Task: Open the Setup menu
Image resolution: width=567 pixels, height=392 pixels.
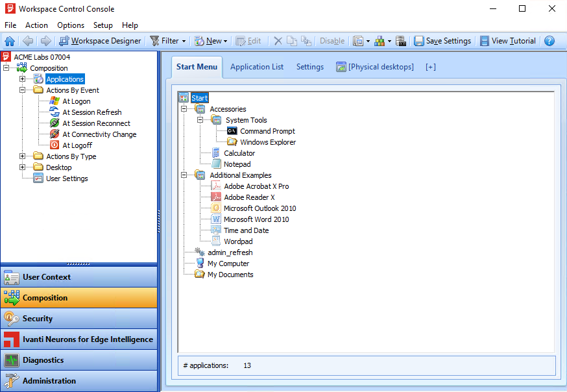Action: click(x=103, y=25)
